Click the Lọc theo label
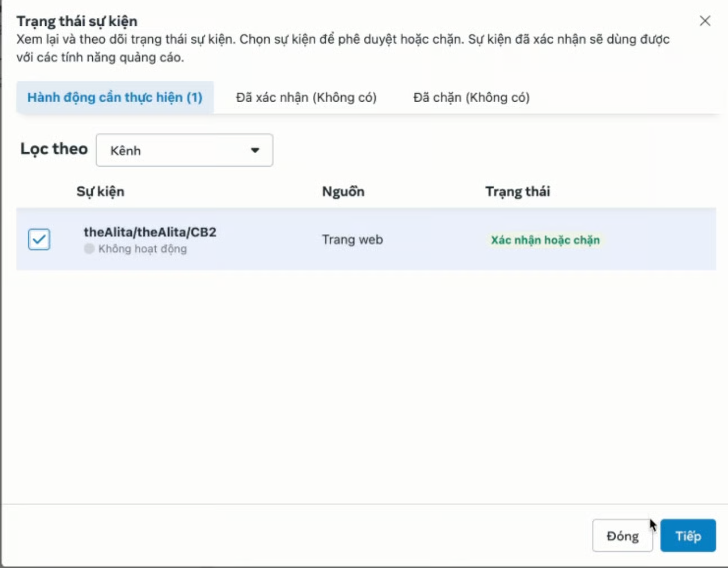The width and height of the screenshot is (728, 568). [x=54, y=149]
